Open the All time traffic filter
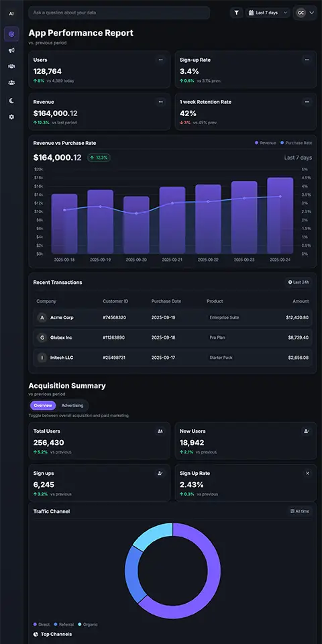The height and width of the screenshot is (644, 322). (300, 511)
